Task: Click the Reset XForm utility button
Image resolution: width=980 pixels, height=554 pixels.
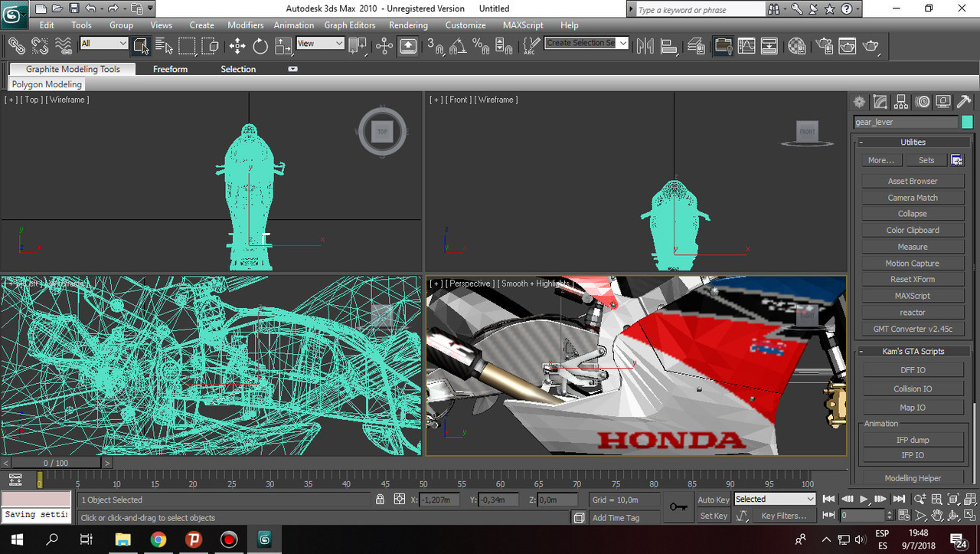Action: pyautogui.click(x=913, y=279)
